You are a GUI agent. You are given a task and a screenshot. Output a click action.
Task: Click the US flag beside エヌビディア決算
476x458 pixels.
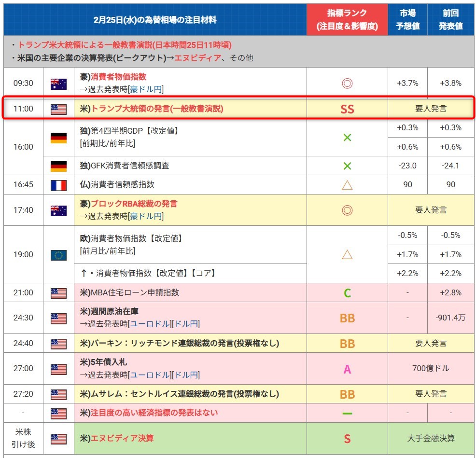pos(58,439)
